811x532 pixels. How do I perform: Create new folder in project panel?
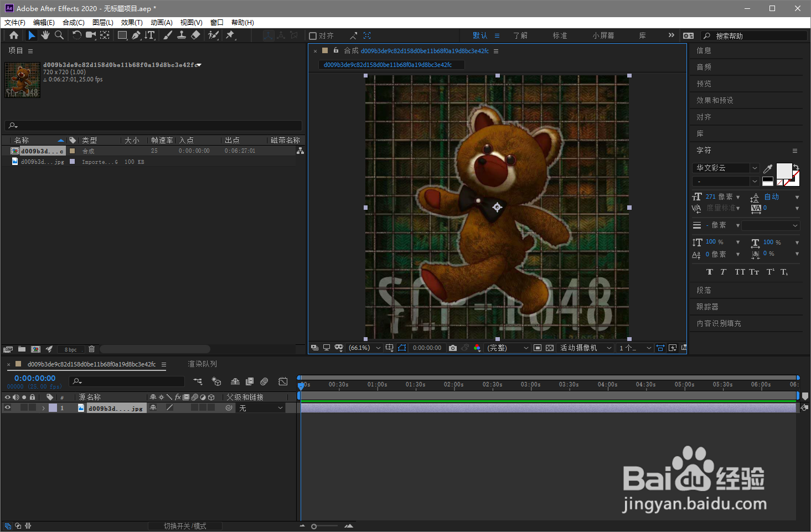[22, 349]
